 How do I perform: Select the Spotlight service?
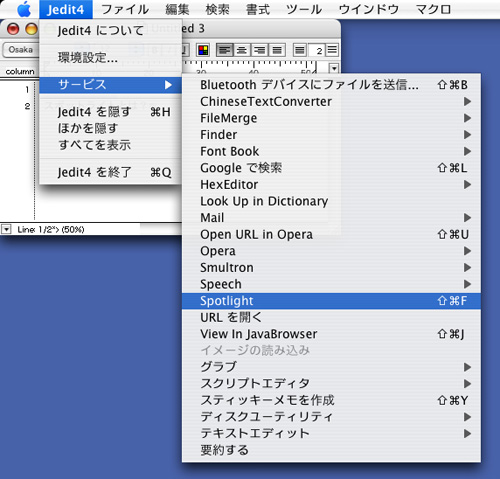pos(331,301)
